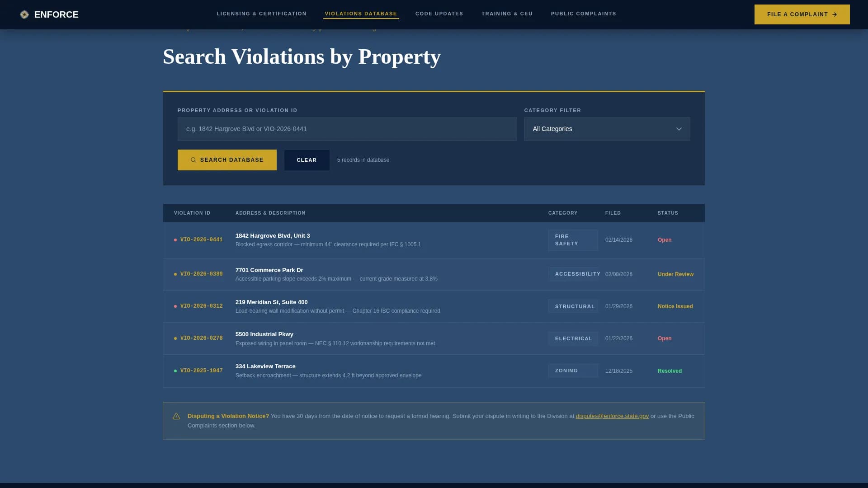Click the Filed column header
The width and height of the screenshot is (868, 488).
pos(613,213)
